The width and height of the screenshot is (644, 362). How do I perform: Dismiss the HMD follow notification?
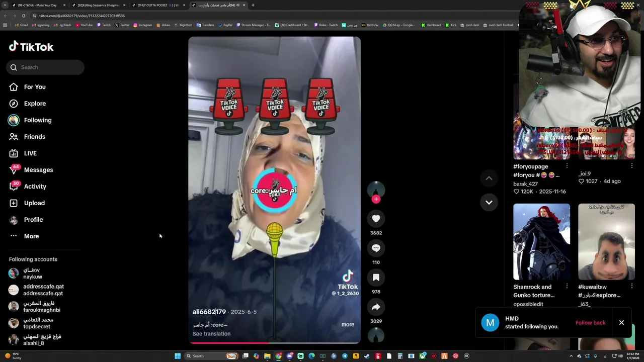click(x=621, y=323)
